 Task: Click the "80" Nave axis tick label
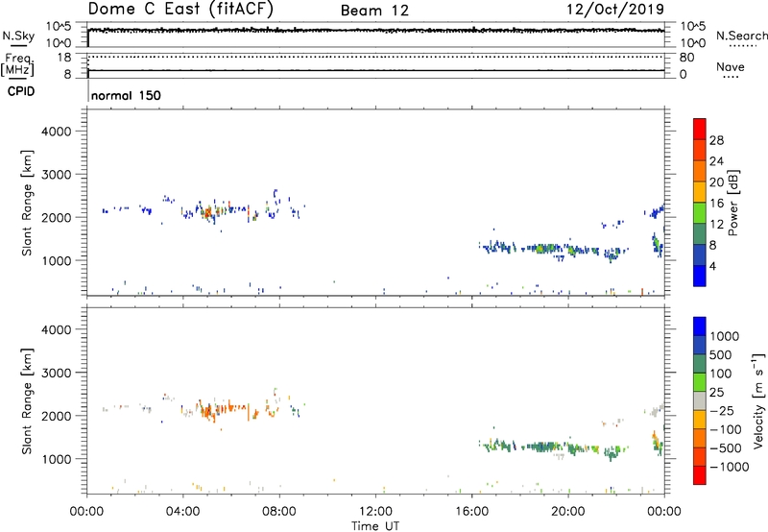click(x=686, y=58)
